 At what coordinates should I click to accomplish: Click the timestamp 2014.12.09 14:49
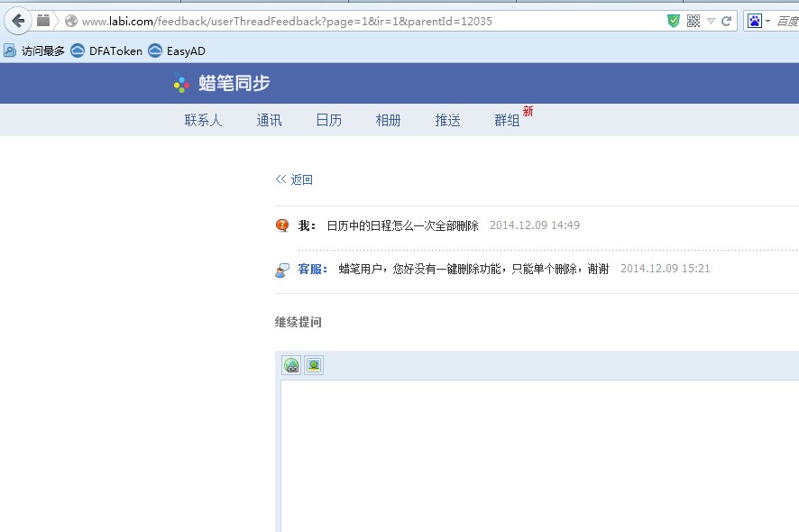pos(535,225)
